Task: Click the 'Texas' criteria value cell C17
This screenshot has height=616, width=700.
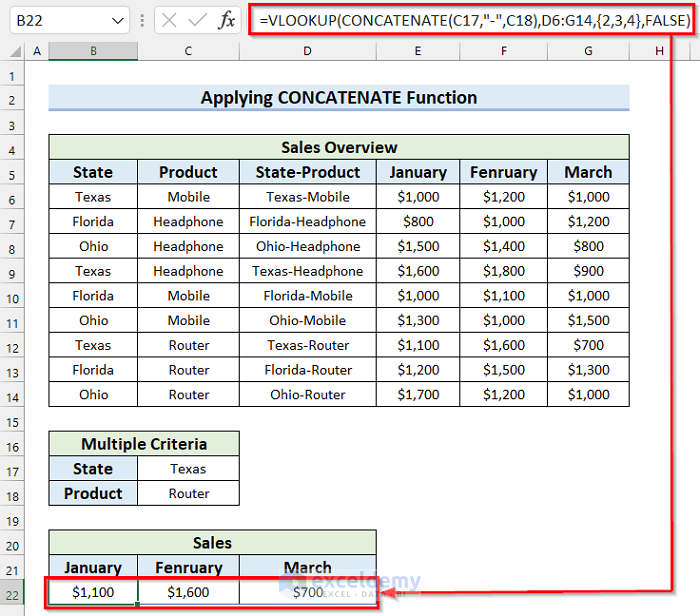Action: [188, 469]
